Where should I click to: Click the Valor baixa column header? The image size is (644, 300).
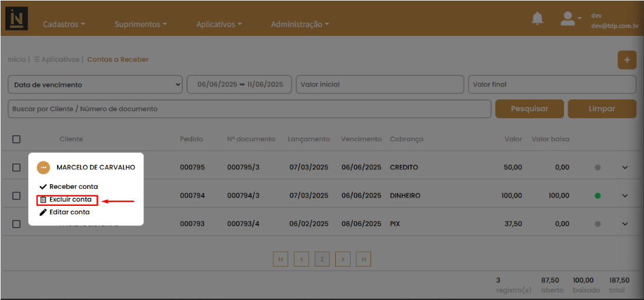[x=550, y=139]
